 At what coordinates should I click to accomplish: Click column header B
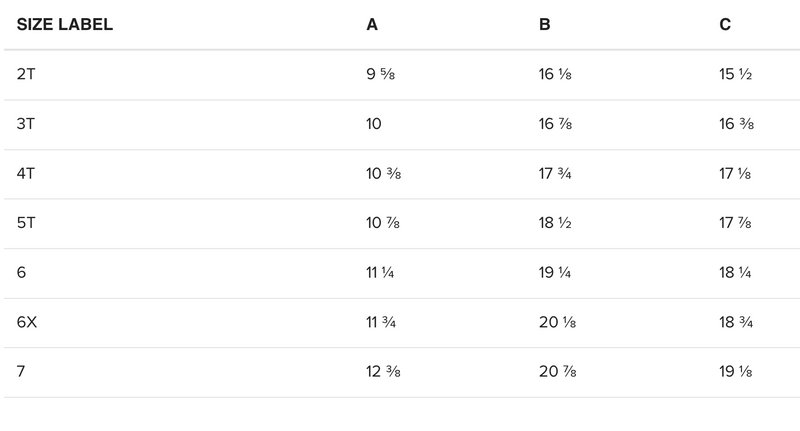544,25
